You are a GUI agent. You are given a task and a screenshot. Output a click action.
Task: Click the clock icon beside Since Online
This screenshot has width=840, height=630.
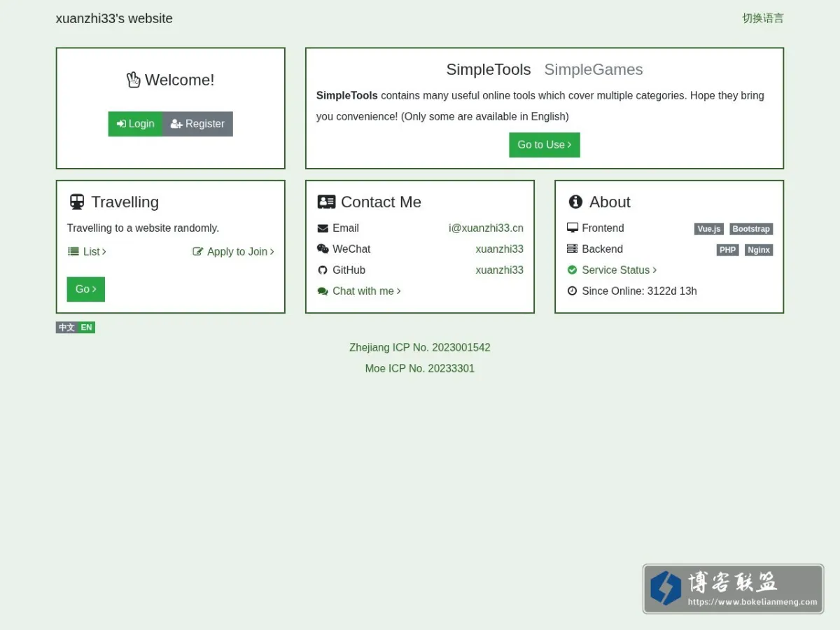572,291
